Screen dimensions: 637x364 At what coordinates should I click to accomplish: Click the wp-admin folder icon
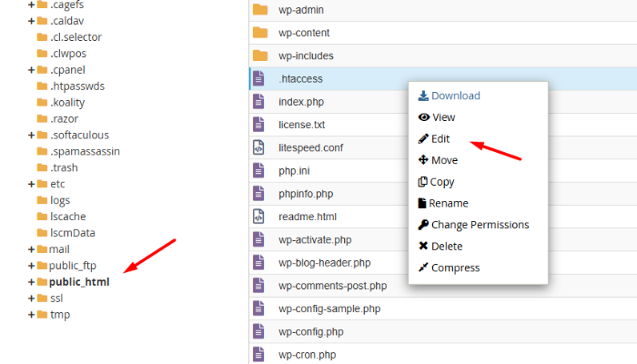point(260,10)
